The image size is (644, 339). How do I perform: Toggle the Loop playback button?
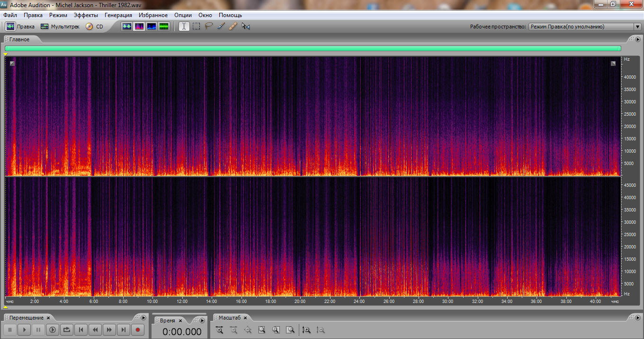click(x=67, y=330)
